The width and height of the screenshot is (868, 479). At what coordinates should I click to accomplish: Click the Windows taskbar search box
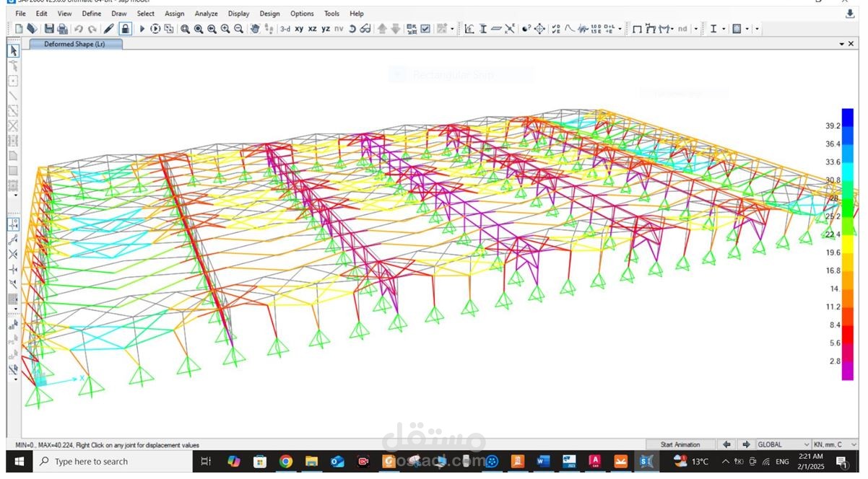click(x=108, y=462)
